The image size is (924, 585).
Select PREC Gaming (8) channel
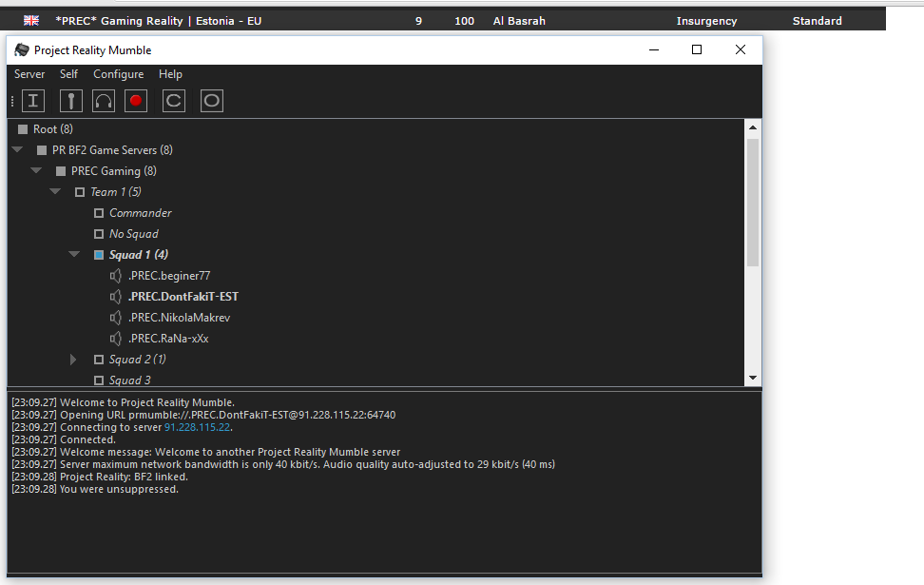tap(114, 171)
